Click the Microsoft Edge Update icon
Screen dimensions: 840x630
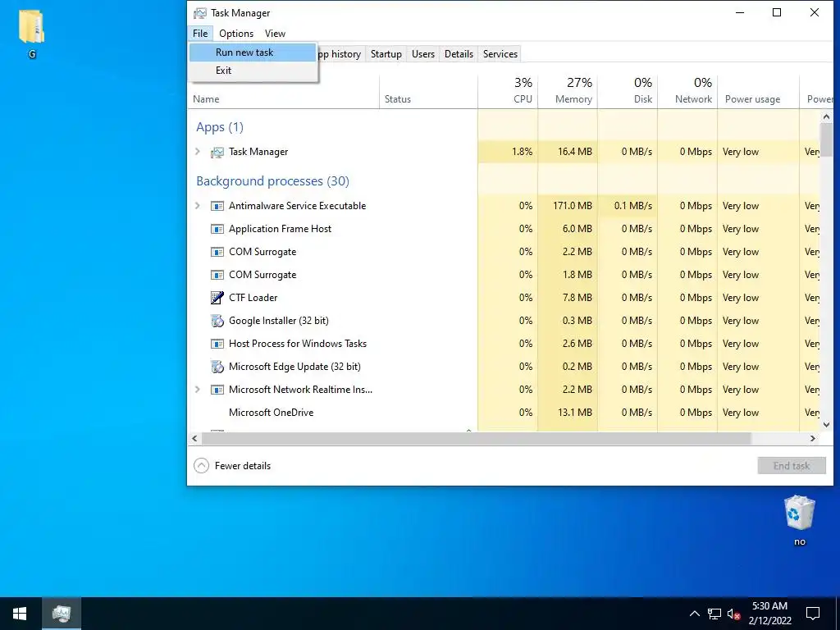pos(217,367)
